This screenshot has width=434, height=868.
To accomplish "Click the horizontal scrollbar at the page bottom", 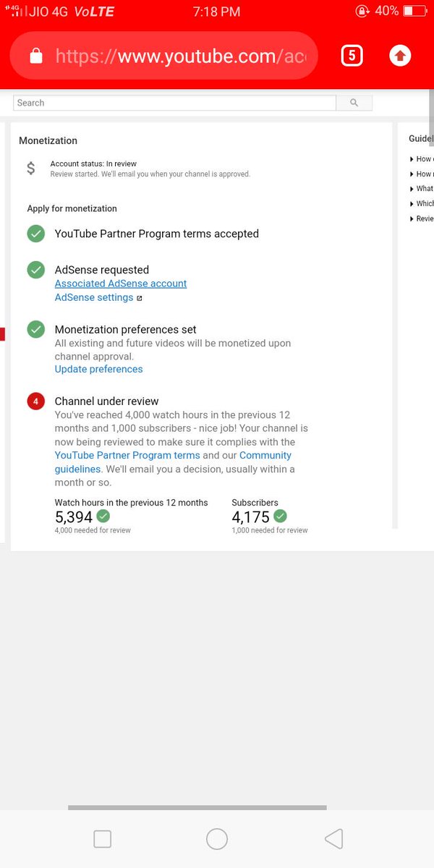I will point(197,807).
